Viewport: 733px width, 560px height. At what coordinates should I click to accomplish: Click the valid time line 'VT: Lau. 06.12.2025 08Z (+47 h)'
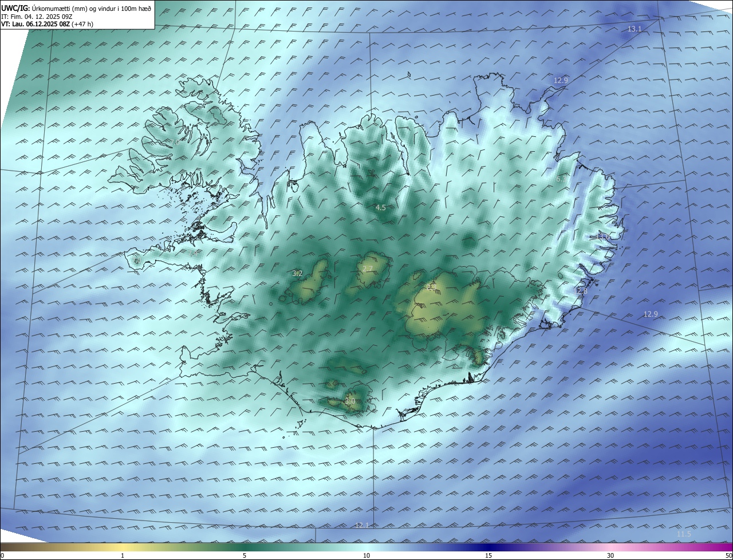[47, 24]
